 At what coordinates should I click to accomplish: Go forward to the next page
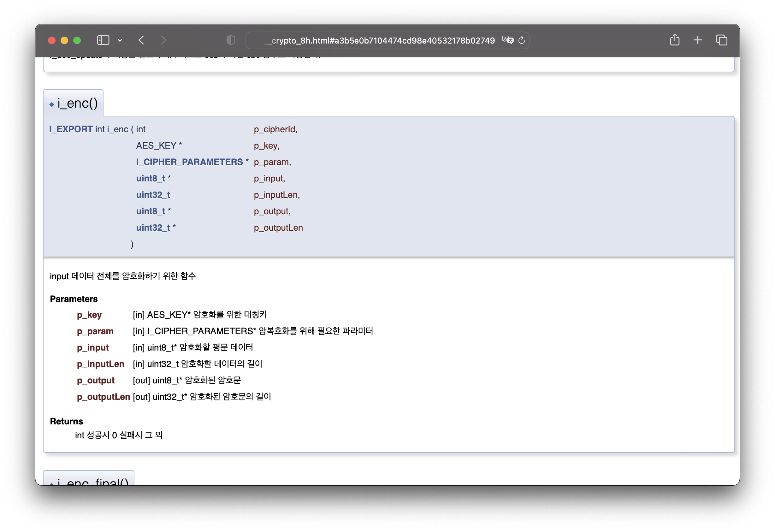tap(163, 40)
